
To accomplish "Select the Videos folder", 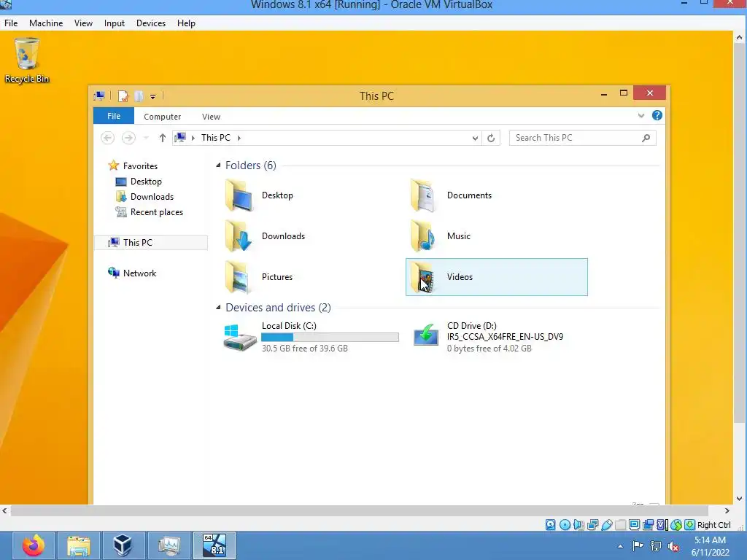I will [x=496, y=277].
